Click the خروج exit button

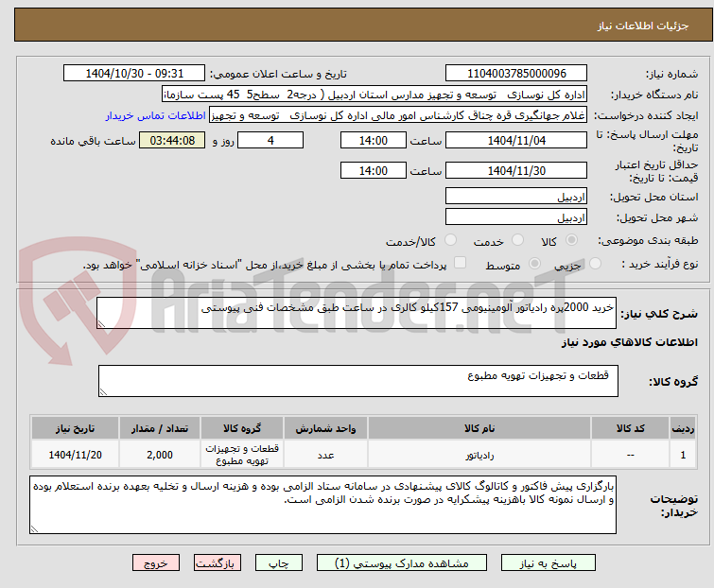tap(156, 563)
